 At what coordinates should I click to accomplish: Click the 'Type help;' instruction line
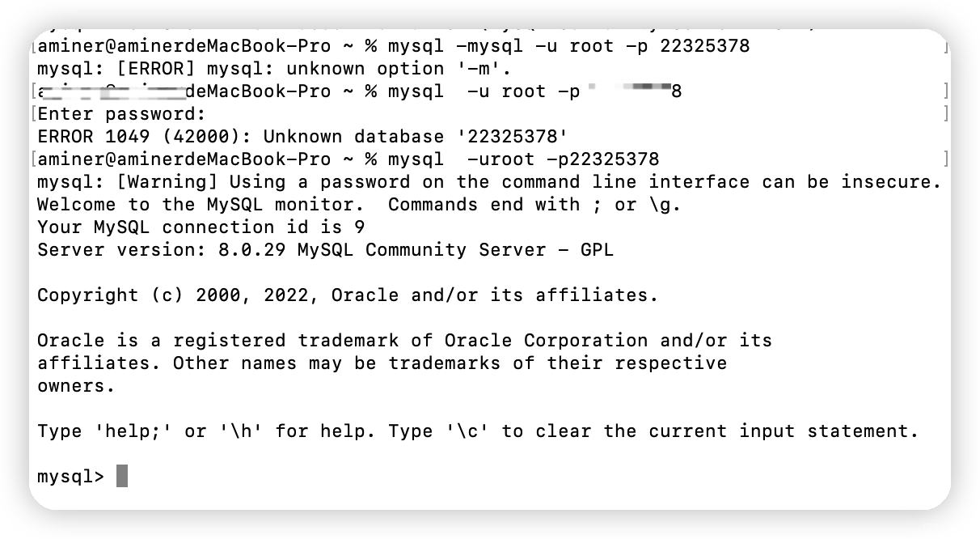coord(478,431)
